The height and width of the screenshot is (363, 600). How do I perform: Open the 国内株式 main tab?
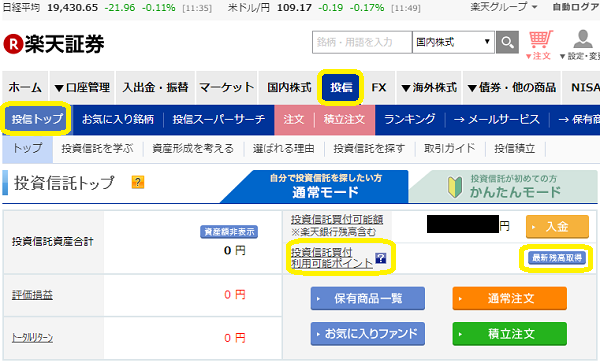pyautogui.click(x=289, y=88)
